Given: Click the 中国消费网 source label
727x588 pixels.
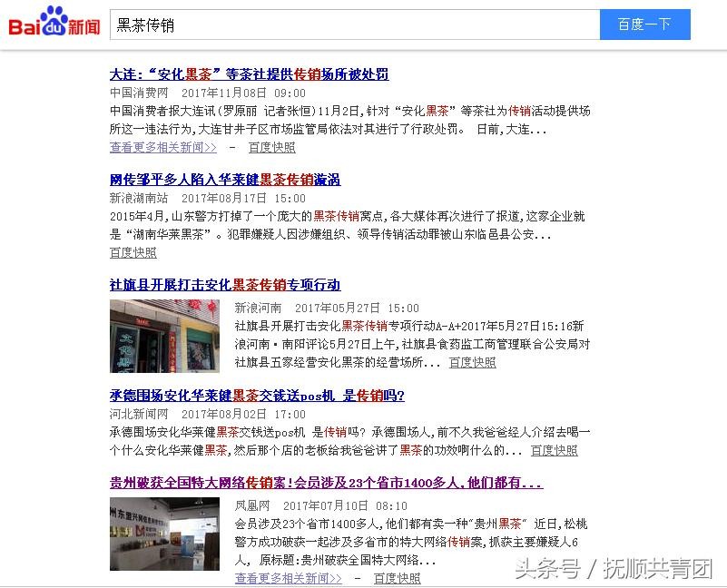Looking at the screenshot, I should tap(139, 93).
